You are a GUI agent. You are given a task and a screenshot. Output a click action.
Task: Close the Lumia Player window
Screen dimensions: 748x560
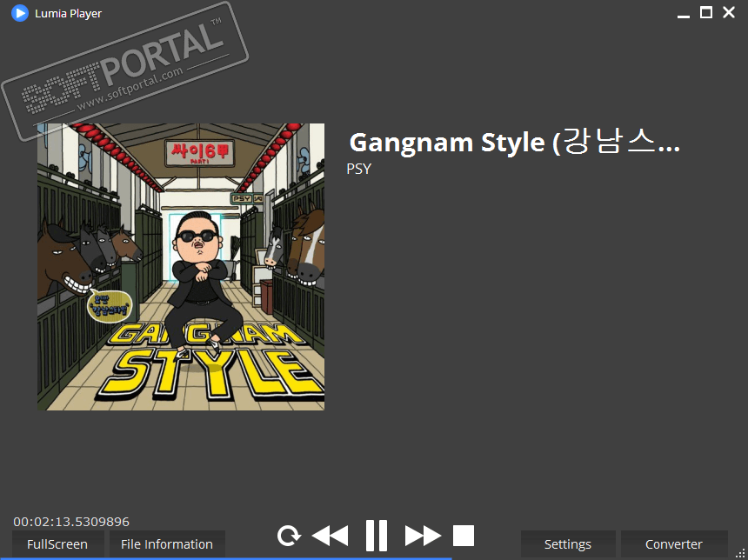729,12
